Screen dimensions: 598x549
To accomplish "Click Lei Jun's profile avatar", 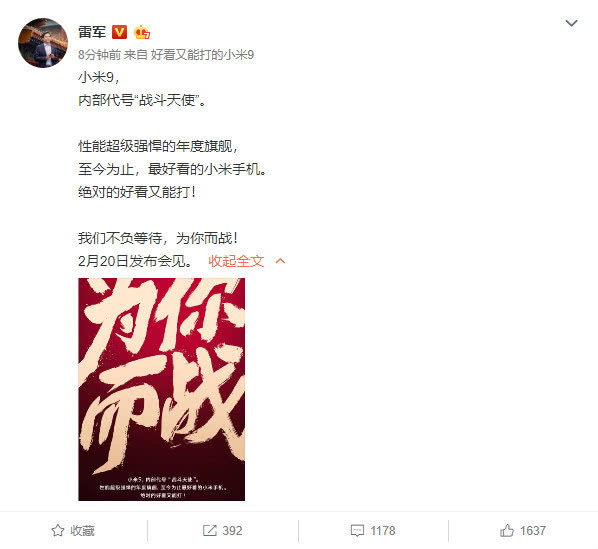I will [43, 43].
